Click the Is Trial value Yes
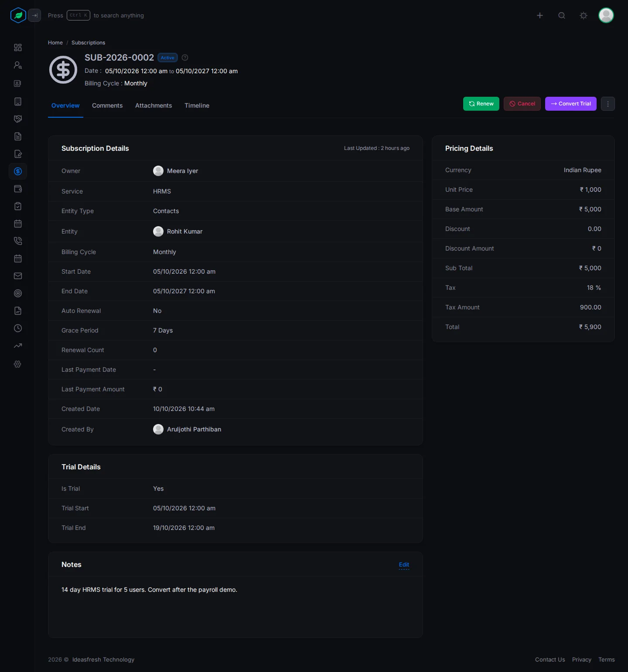Viewport: 628px width, 672px height. pyautogui.click(x=158, y=489)
